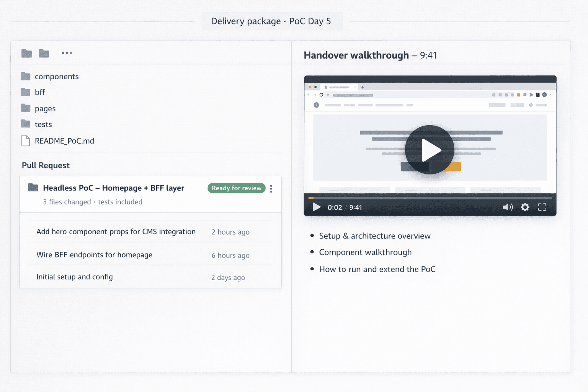The image size is (588, 392).
Task: Click the second folder icon in the file toolbar
Action: point(44,53)
